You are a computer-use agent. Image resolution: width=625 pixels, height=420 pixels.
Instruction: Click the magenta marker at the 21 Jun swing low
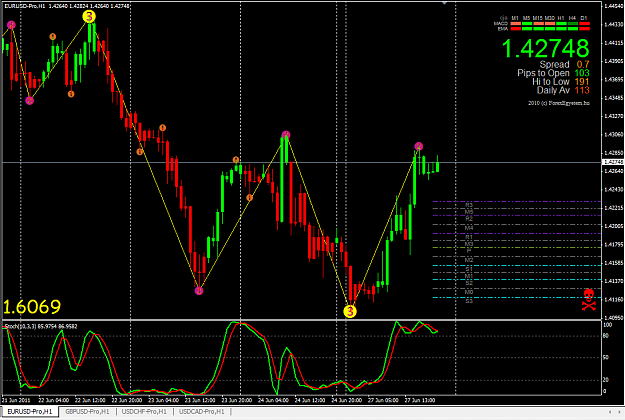click(x=29, y=100)
